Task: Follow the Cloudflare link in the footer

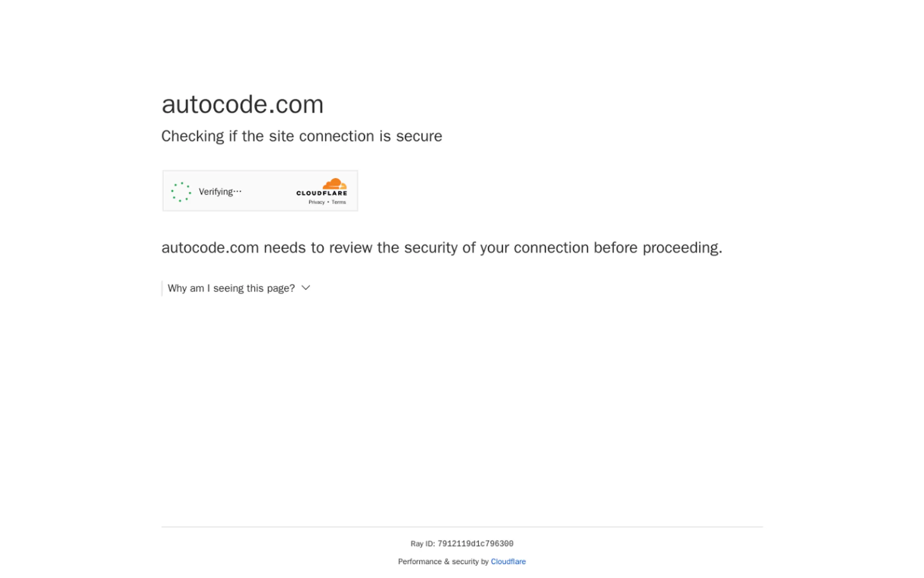Action: click(508, 562)
